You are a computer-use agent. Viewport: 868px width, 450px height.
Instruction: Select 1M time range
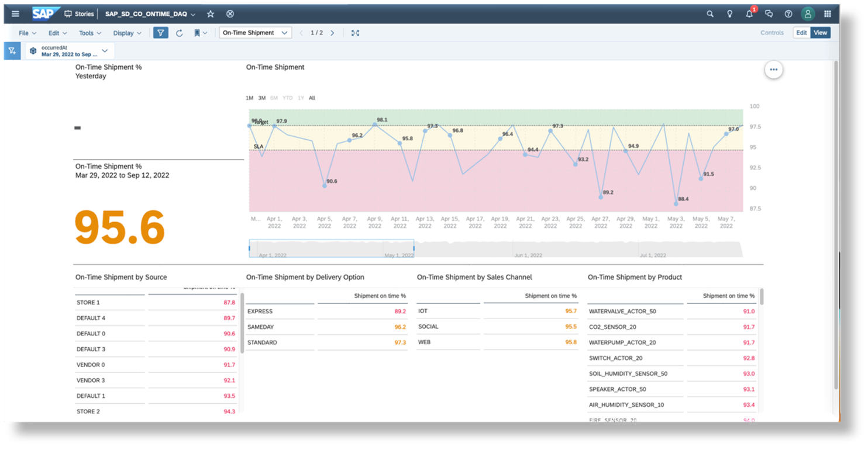pos(249,98)
